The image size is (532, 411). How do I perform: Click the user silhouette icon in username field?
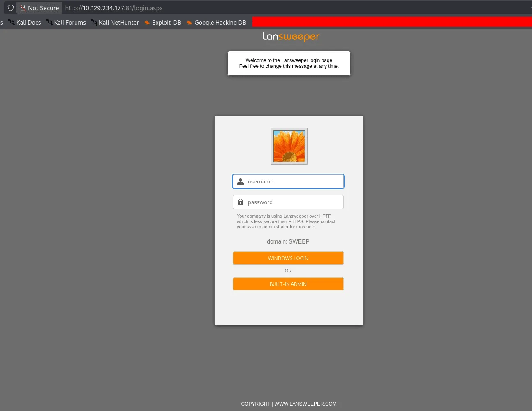pyautogui.click(x=241, y=181)
